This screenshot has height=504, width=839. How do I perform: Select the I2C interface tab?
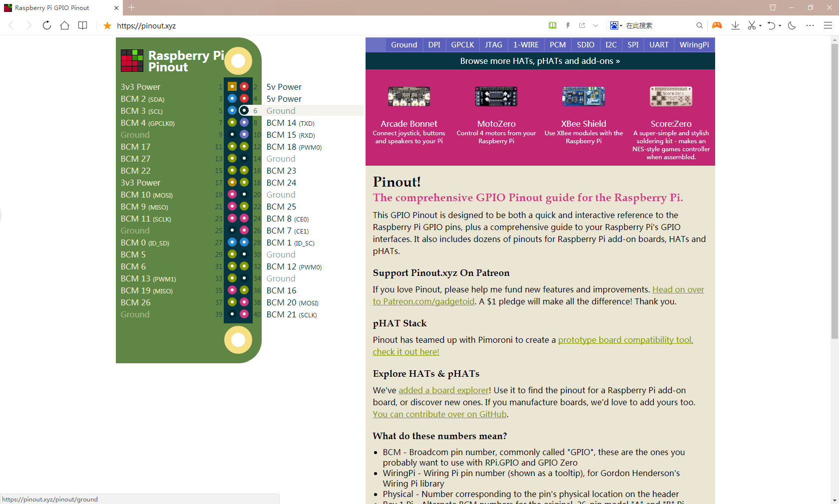click(611, 44)
